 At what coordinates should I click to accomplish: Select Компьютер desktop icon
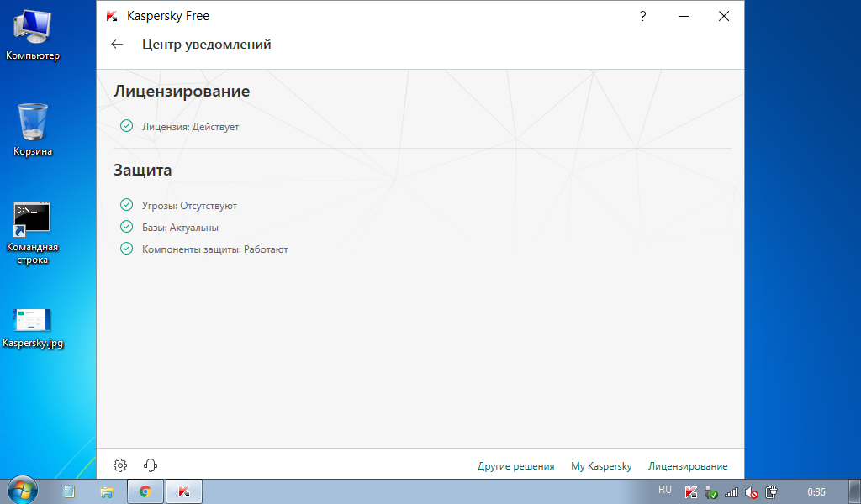pos(33,35)
